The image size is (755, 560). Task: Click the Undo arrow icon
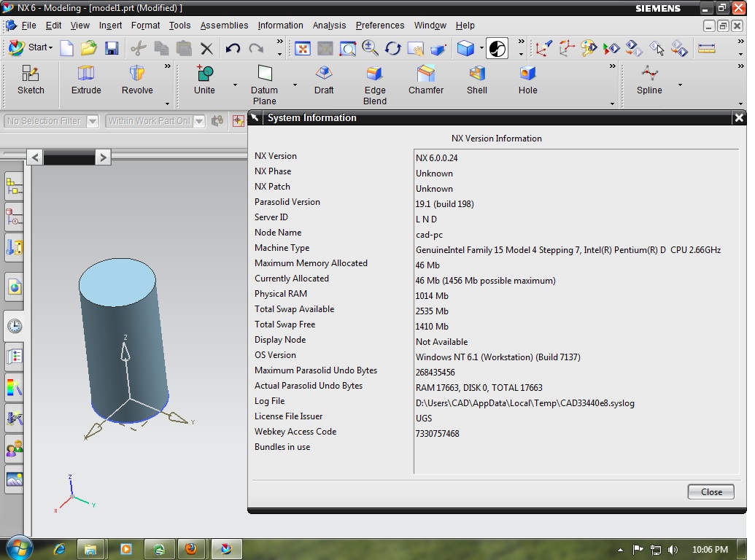pyautogui.click(x=233, y=48)
